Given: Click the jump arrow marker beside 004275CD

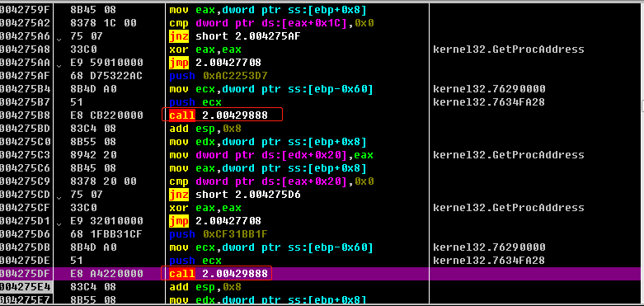Looking at the screenshot, I should tap(59, 198).
